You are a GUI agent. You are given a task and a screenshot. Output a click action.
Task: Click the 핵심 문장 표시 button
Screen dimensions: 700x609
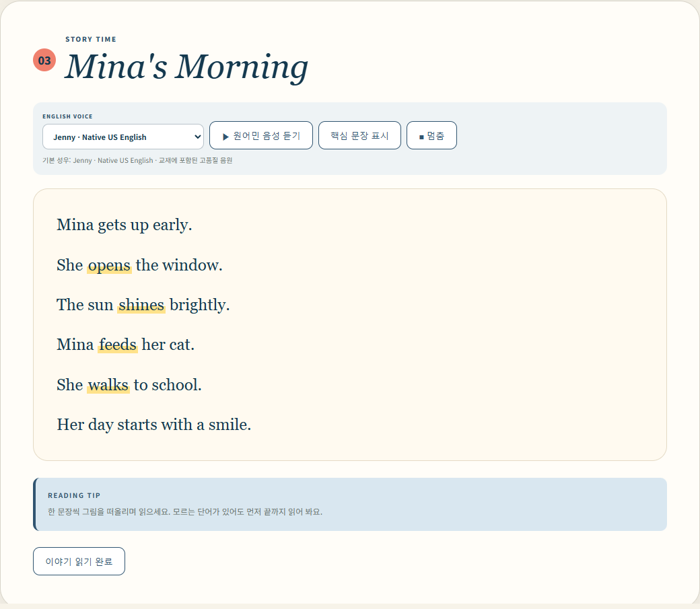pos(359,135)
